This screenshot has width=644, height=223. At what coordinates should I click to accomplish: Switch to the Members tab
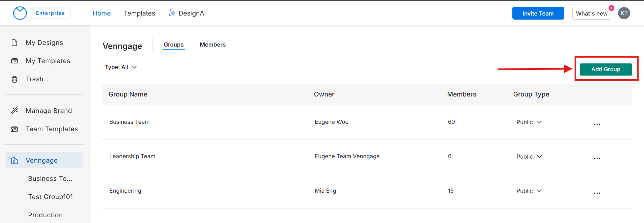click(x=212, y=45)
